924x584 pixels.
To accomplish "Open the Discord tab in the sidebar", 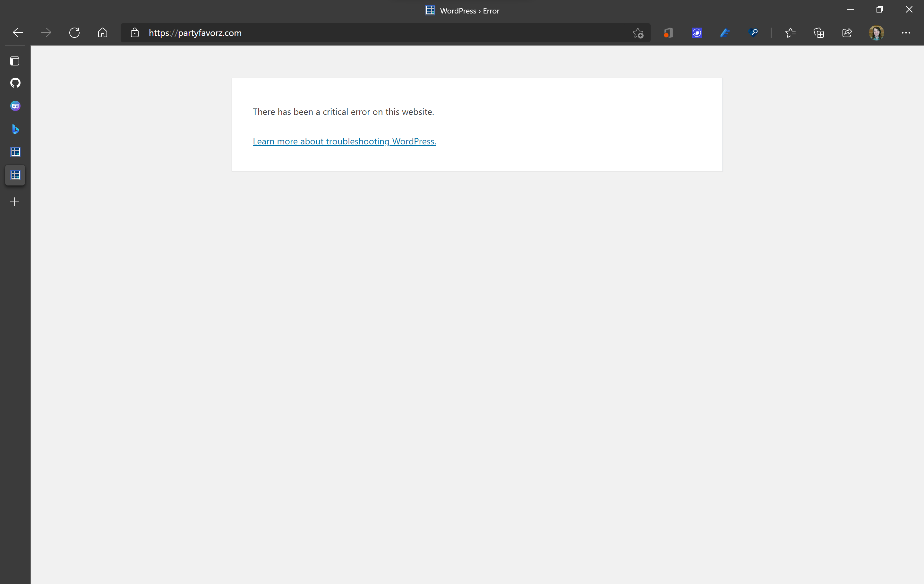I will tap(14, 106).
